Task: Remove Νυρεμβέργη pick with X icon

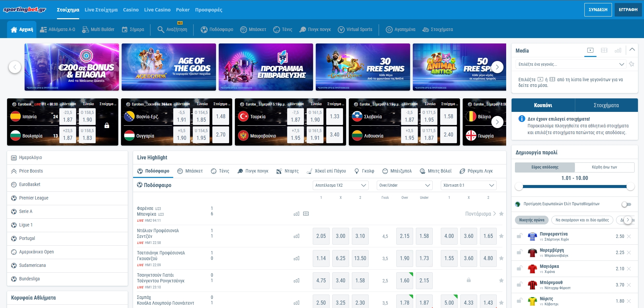Action: 629,253
